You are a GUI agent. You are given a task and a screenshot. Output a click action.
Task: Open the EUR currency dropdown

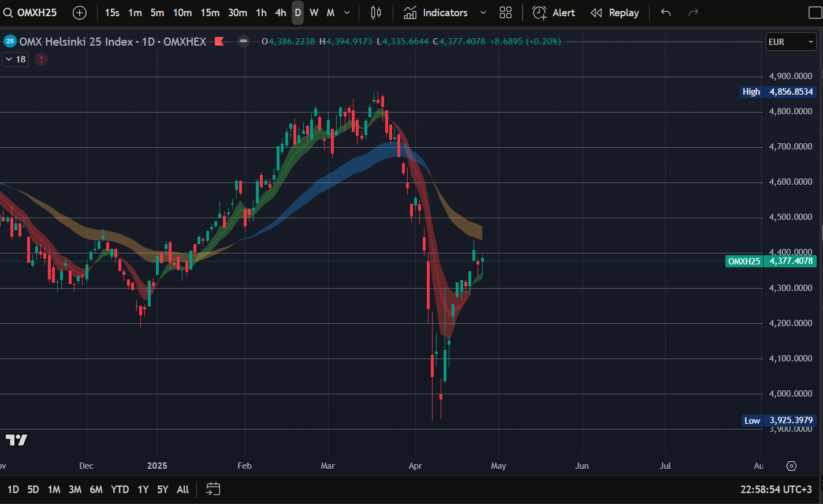pyautogui.click(x=791, y=42)
